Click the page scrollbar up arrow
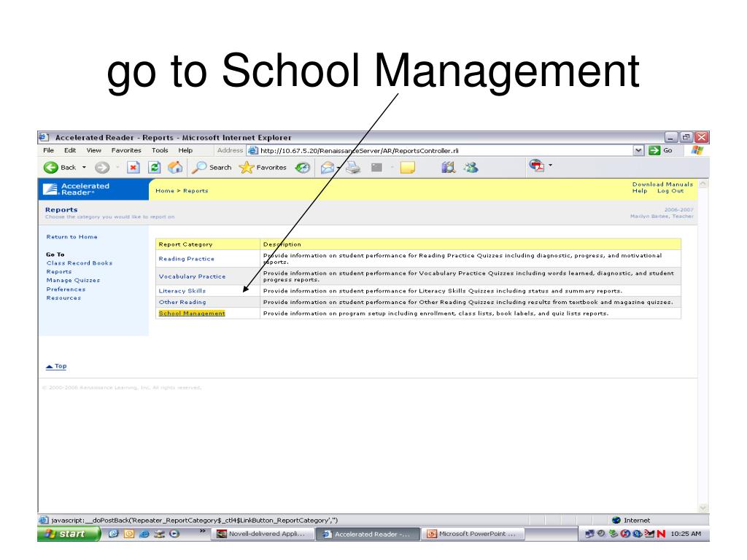The image size is (747, 560). (703, 183)
